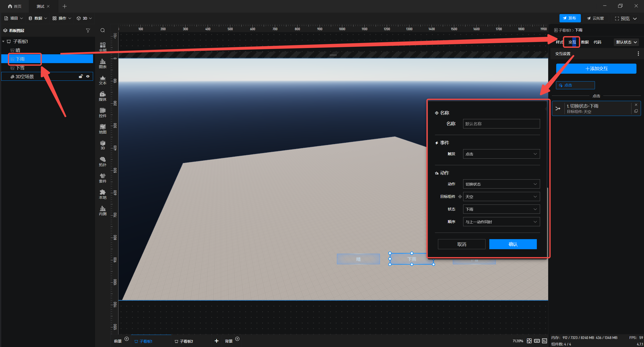The image size is (644, 347).
Task: Click the 添加交互 button
Action: pos(596,69)
